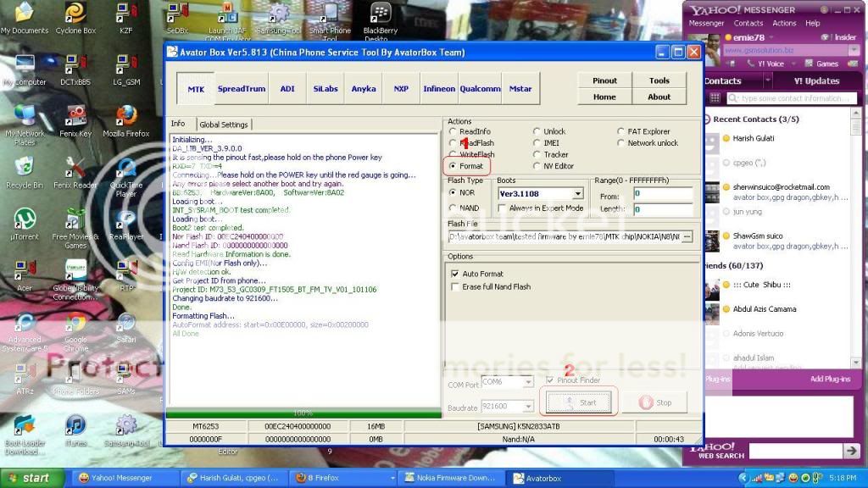Launch Mozilla Firefox from the desktop
868x488 pixels.
click(126, 116)
